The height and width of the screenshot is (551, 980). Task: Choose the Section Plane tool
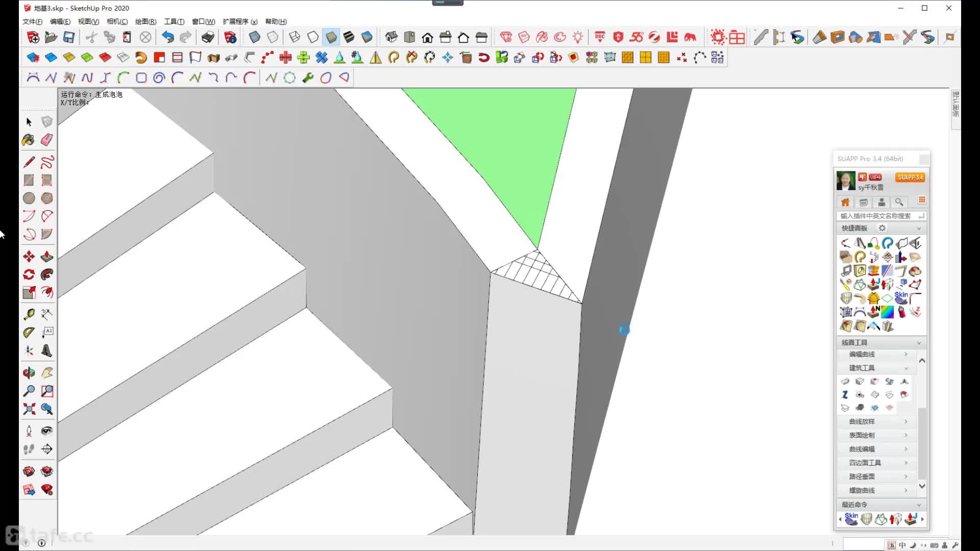[x=47, y=449]
